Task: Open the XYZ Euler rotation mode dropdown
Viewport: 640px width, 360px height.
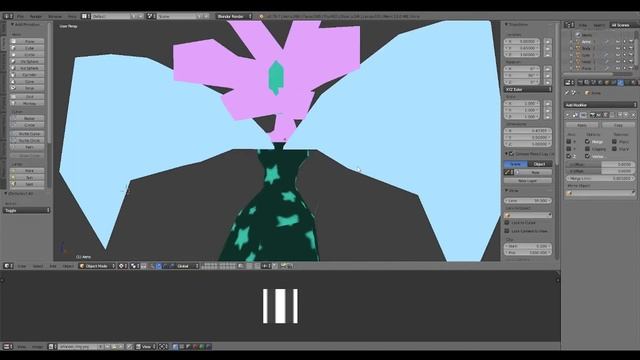Action: [x=528, y=89]
